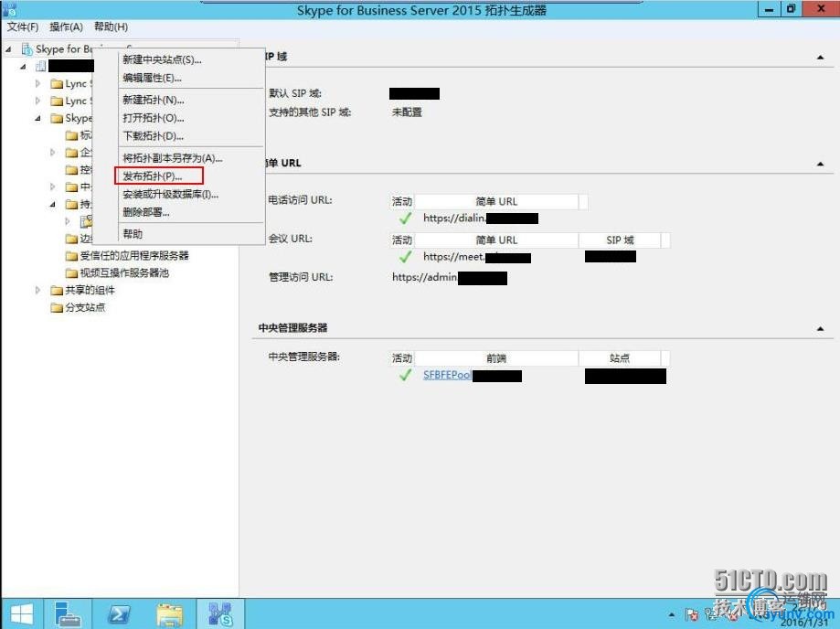Click the 管理访问 URL label

[300, 277]
